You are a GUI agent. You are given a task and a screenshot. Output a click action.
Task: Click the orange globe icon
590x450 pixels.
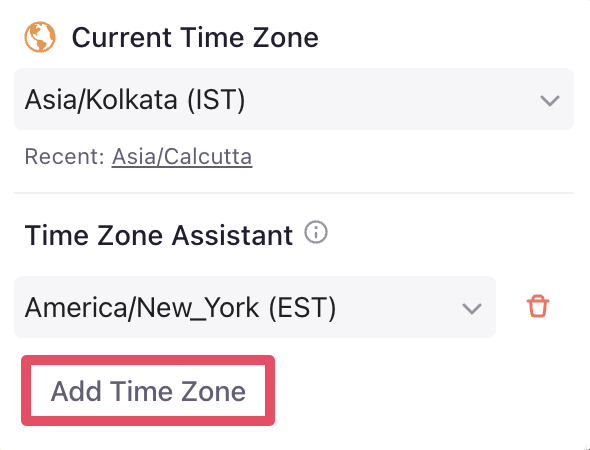(x=40, y=37)
